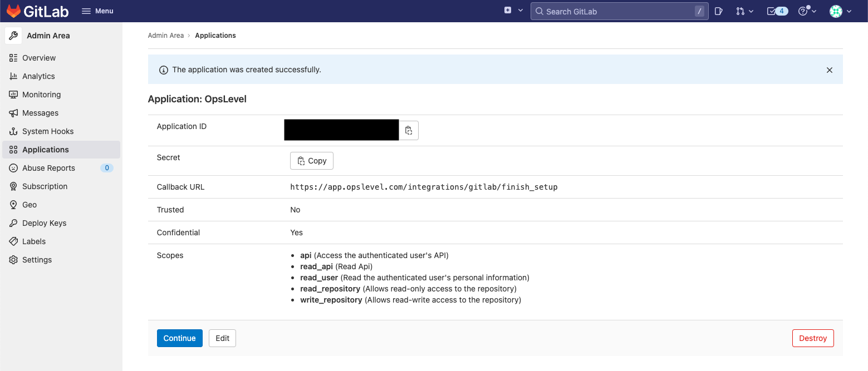The image size is (868, 371).
Task: Click the GitLab logo in header
Action: tap(37, 11)
